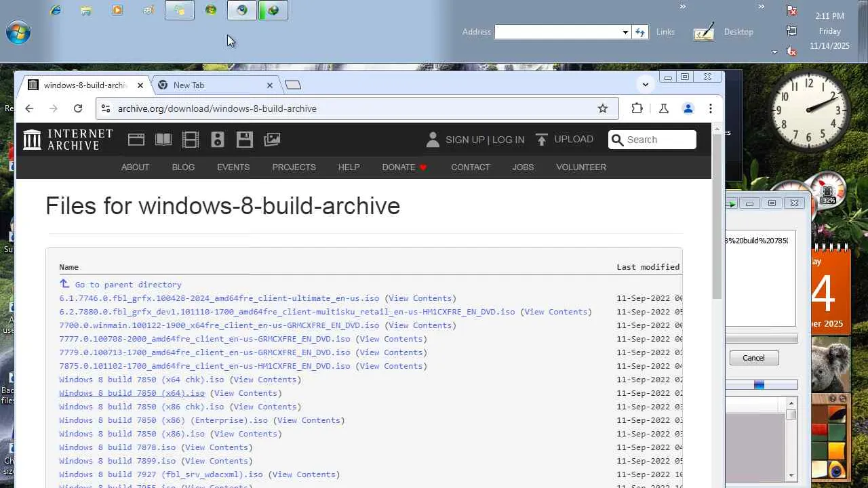The height and width of the screenshot is (488, 868).
Task: Open Windows Explorer folder icon in taskbar
Action: pyautogui.click(x=86, y=10)
